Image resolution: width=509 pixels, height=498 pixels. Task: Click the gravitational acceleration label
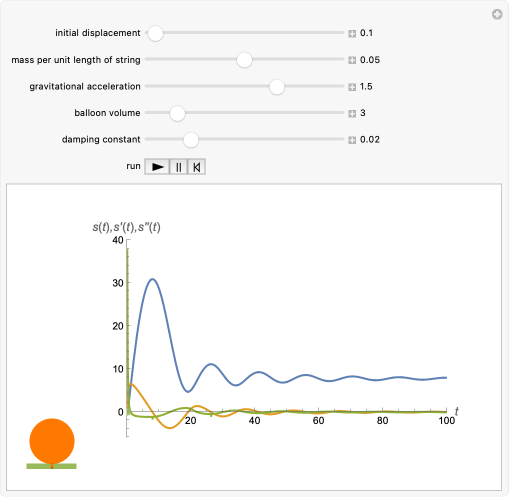(x=85, y=87)
